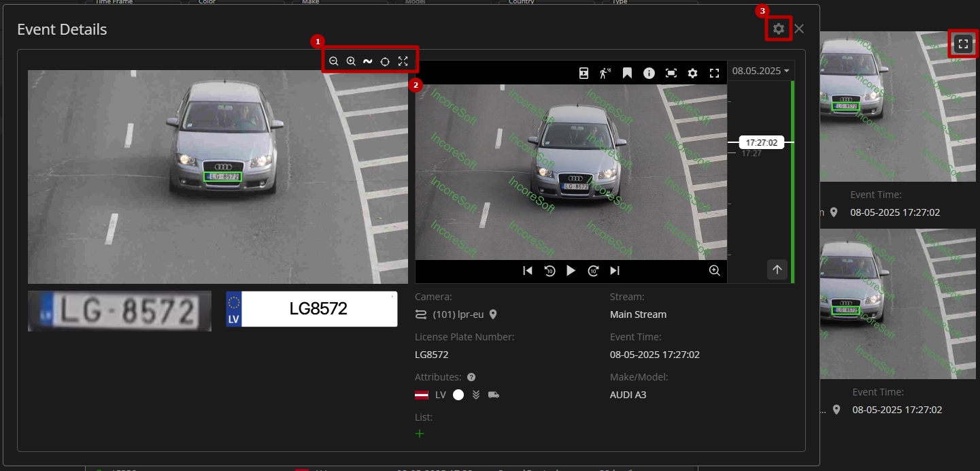Click the Latvia flag attribute

[x=421, y=395]
